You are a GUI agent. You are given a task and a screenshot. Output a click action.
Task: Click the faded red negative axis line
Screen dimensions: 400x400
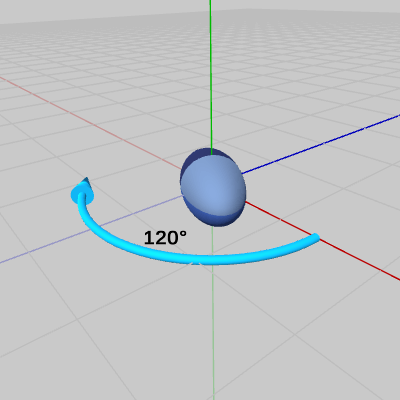point(90,123)
